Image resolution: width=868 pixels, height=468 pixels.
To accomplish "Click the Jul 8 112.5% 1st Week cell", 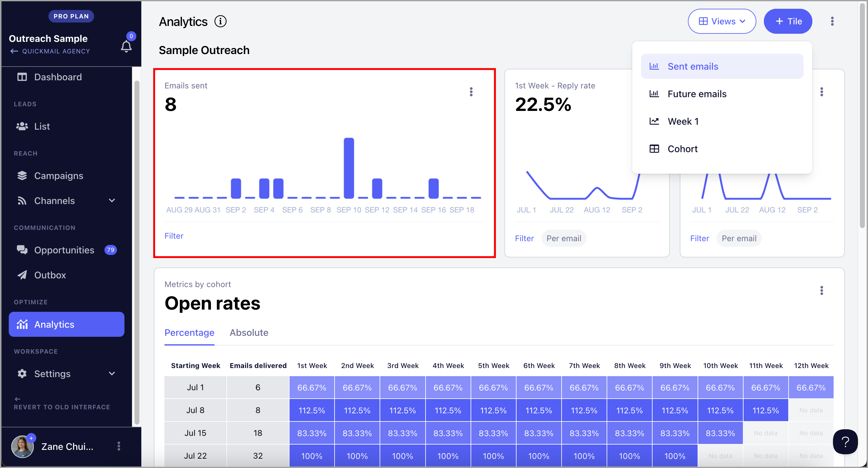I will click(312, 411).
